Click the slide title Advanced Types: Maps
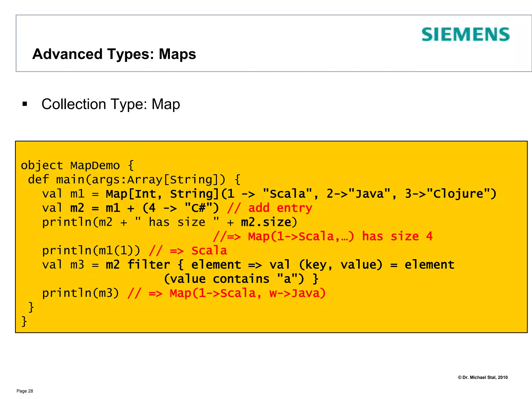 point(114,54)
